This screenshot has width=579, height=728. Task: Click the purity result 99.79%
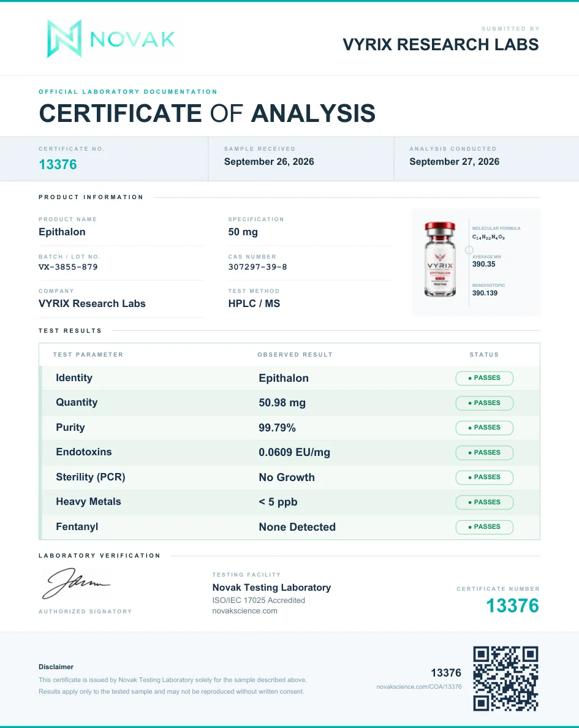277,428
